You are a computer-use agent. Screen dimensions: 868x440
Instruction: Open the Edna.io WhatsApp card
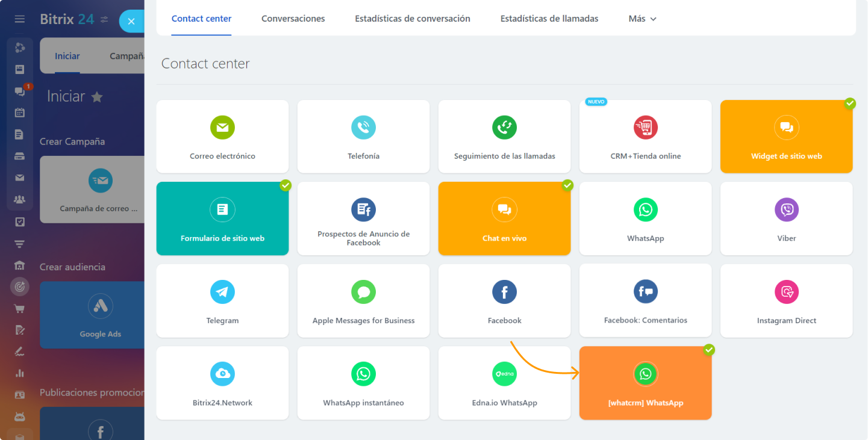pyautogui.click(x=504, y=383)
